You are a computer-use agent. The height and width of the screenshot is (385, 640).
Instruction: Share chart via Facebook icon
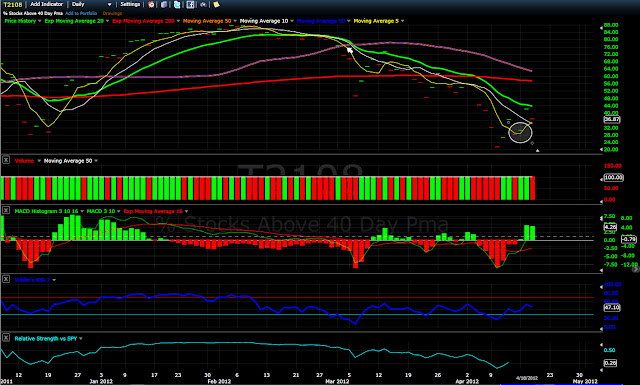click(x=190, y=4)
